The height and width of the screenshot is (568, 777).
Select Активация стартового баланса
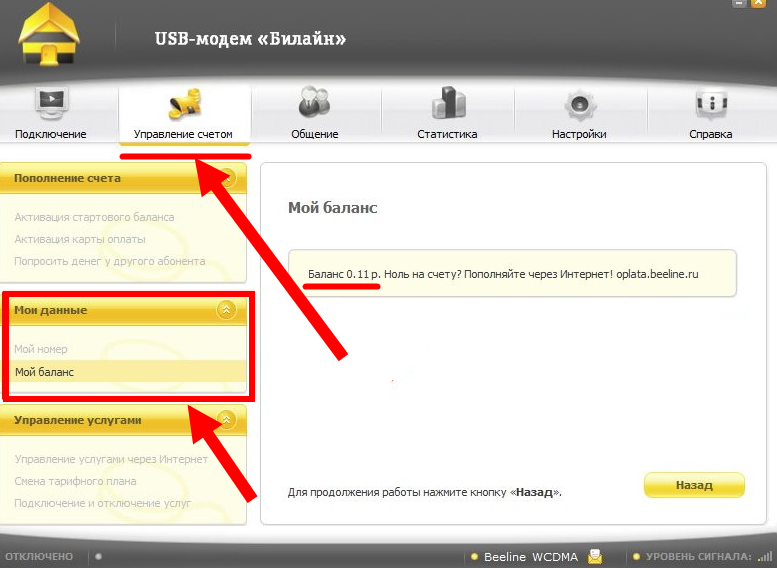[94, 217]
